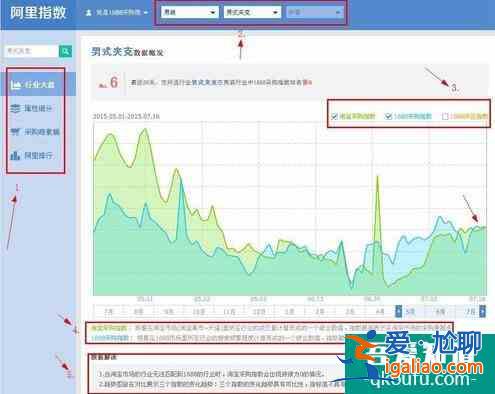Screen dimensions: 495x394
Task: Click the 阿里指数 logo in header
Action: coord(38,13)
